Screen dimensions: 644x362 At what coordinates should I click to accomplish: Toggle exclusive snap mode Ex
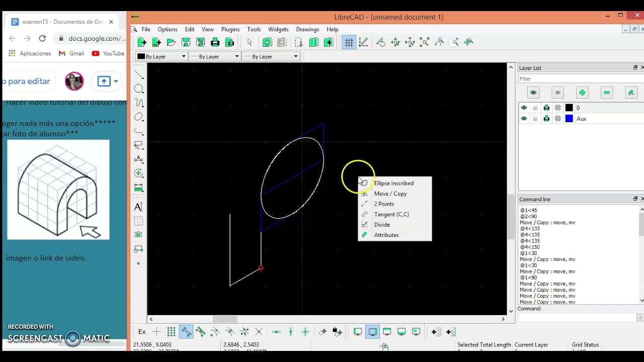point(142,332)
